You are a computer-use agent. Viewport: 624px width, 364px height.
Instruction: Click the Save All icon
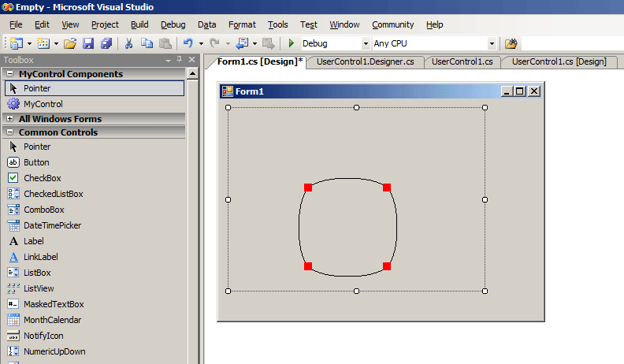click(106, 43)
